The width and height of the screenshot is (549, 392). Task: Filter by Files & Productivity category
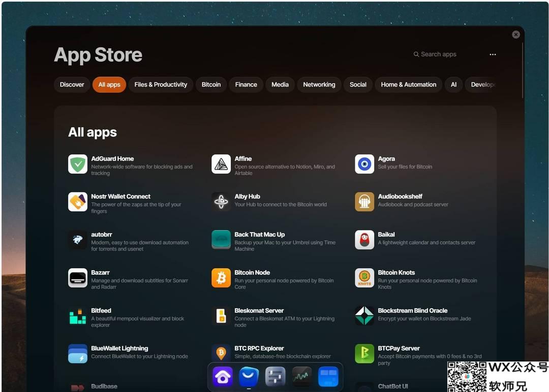161,85
